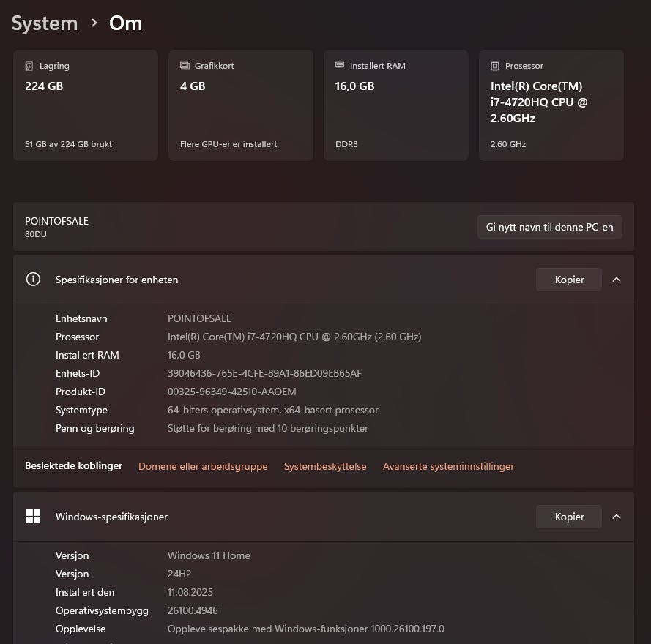Select the text '51 GB av 224 GB brukt'
651x644 pixels.
tap(69, 144)
